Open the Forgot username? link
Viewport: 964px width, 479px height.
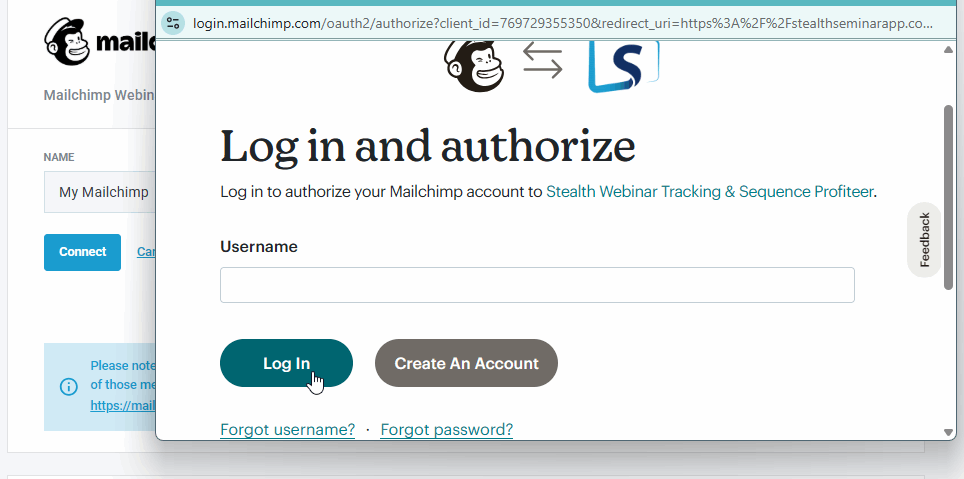[x=288, y=429]
